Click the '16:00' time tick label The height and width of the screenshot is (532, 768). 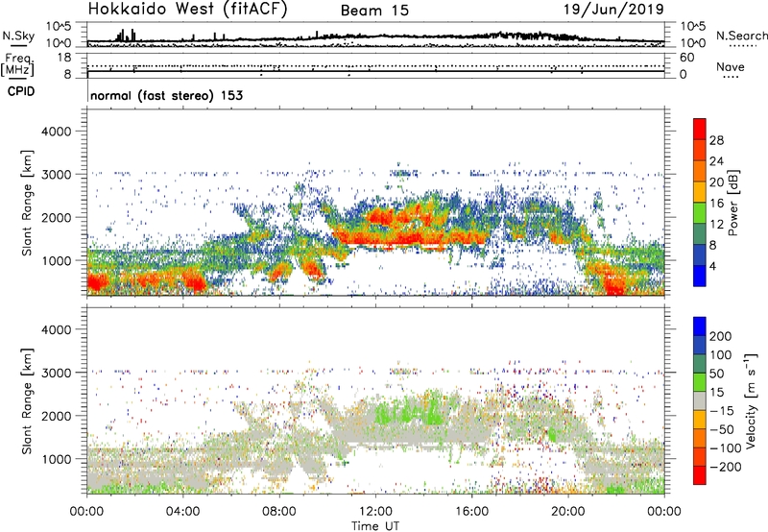(471, 512)
